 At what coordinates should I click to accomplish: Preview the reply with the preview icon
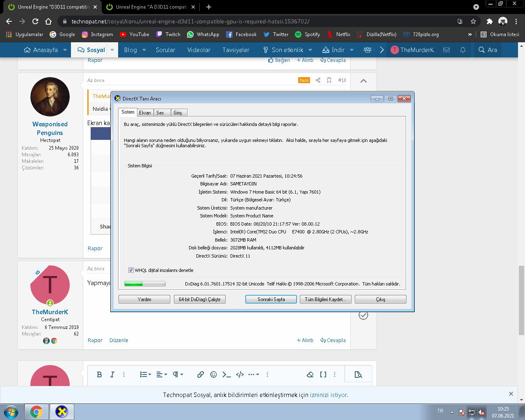tap(358, 374)
